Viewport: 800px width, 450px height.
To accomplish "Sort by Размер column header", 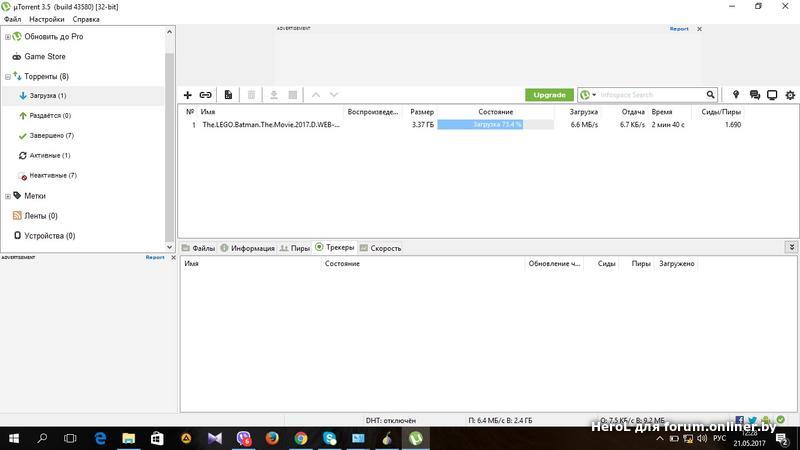I will (421, 112).
